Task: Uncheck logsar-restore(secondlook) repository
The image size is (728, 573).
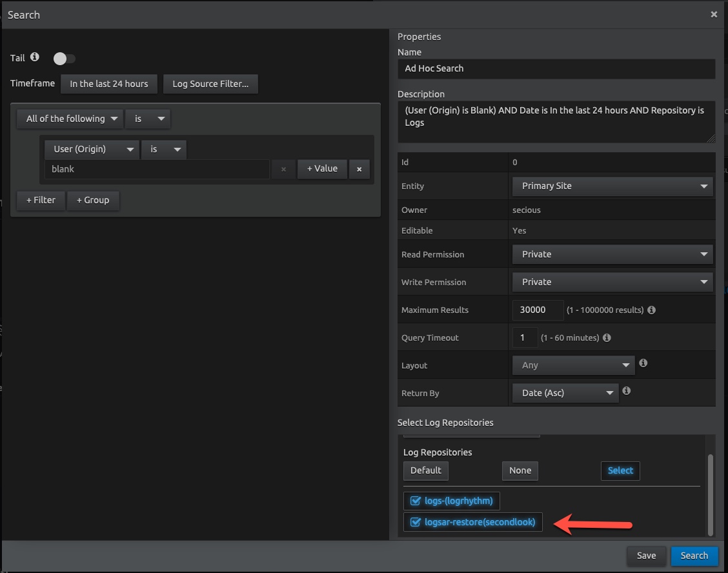Action: pyautogui.click(x=416, y=522)
